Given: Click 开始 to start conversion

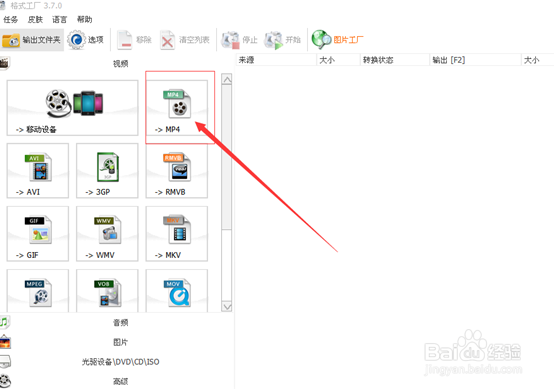Looking at the screenshot, I should click(282, 40).
